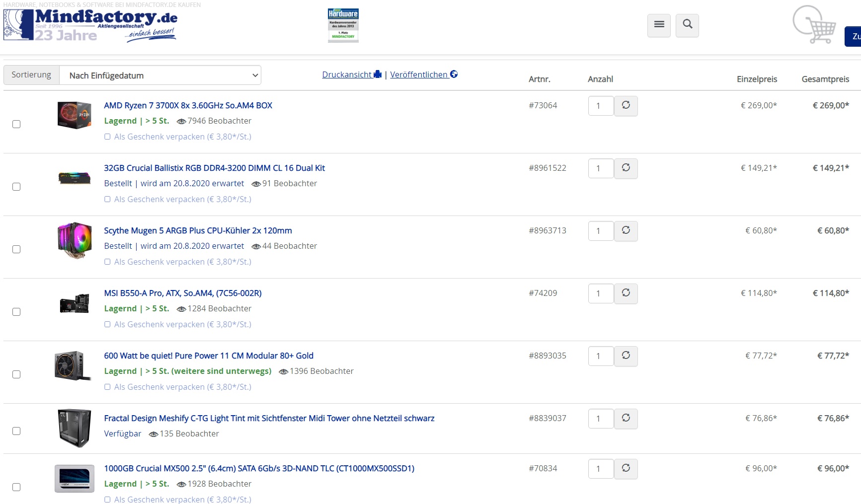
Task: Click quantity field for Fractal Design Meshify
Action: tap(601, 419)
